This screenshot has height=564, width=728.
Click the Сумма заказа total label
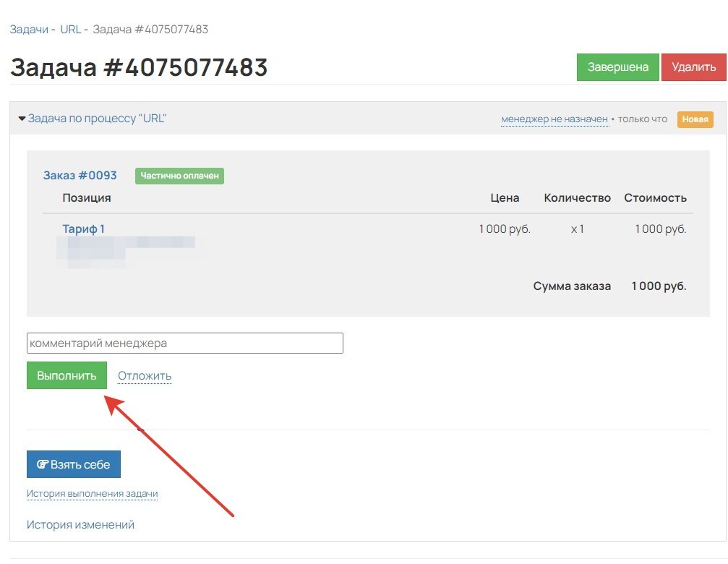coord(572,286)
